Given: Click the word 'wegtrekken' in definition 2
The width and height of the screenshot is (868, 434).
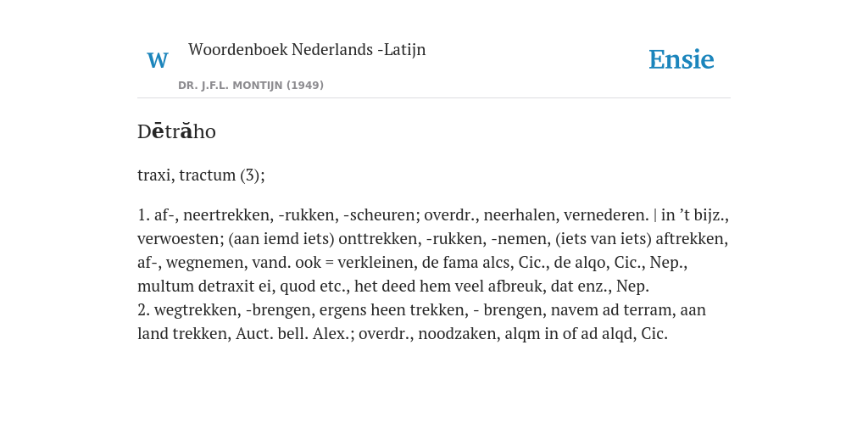Looking at the screenshot, I should pyautogui.click(x=196, y=310).
